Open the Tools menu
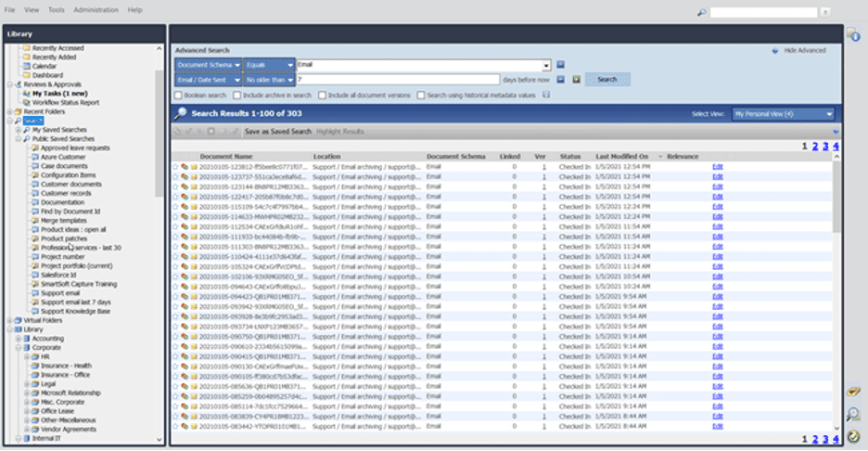The height and width of the screenshot is (451, 868). click(57, 9)
